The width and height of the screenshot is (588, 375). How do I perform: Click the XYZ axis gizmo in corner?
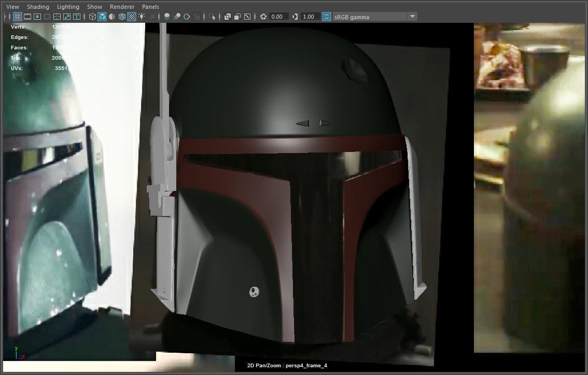click(x=19, y=353)
